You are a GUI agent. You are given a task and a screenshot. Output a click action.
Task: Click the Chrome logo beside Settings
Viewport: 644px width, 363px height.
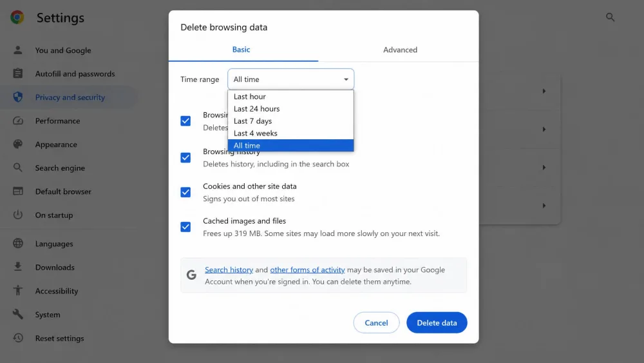17,17
